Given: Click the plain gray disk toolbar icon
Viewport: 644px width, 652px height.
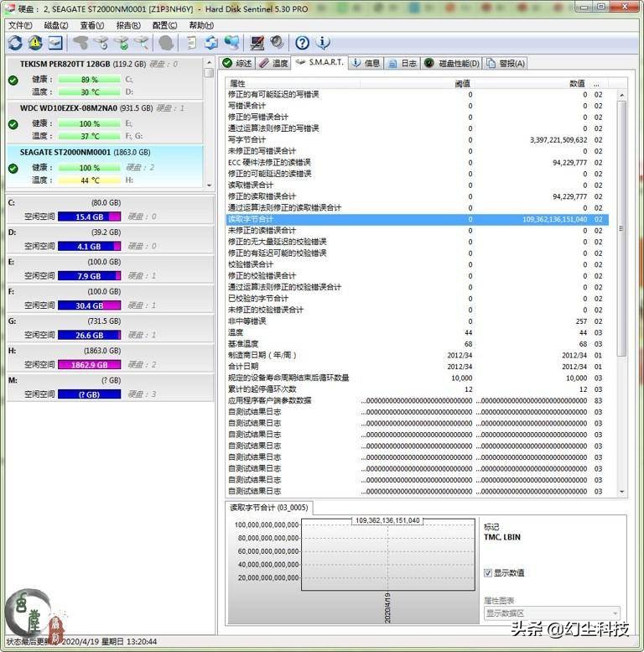Looking at the screenshot, I should click(x=81, y=43).
